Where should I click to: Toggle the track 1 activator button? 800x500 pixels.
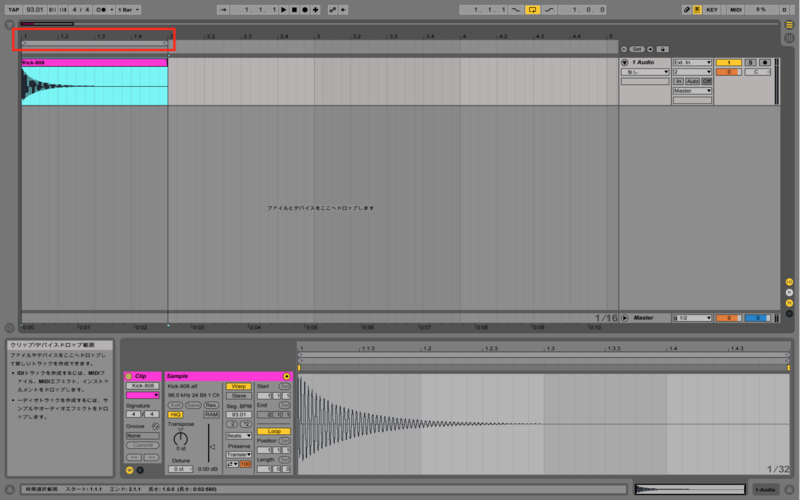[729, 62]
